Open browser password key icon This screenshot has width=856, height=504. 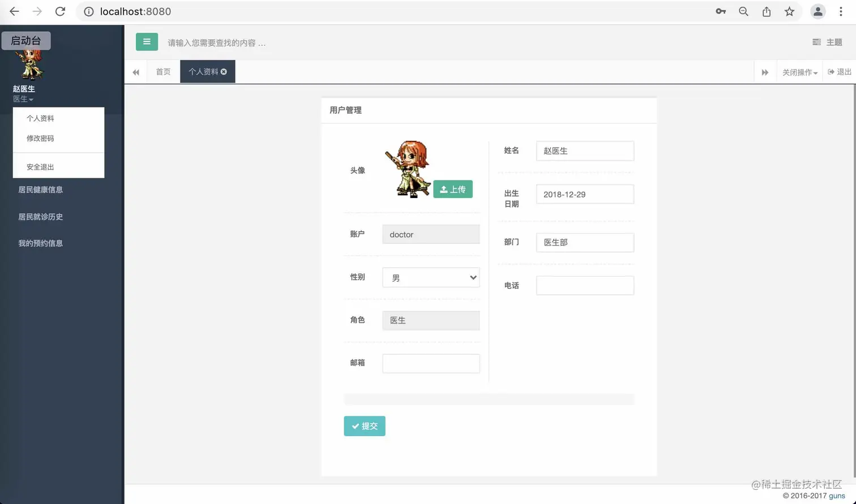pos(721,11)
